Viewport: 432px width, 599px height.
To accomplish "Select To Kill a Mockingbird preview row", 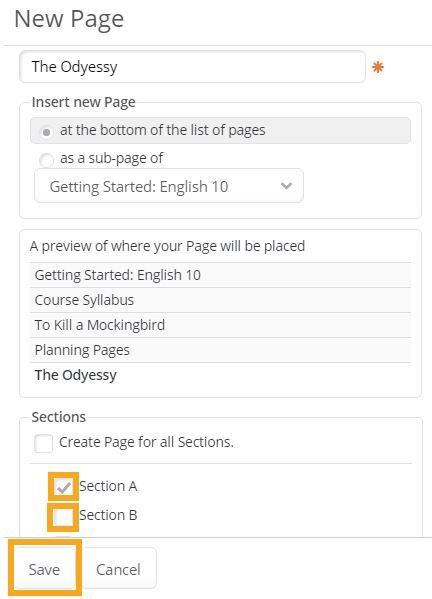I will coord(220,325).
